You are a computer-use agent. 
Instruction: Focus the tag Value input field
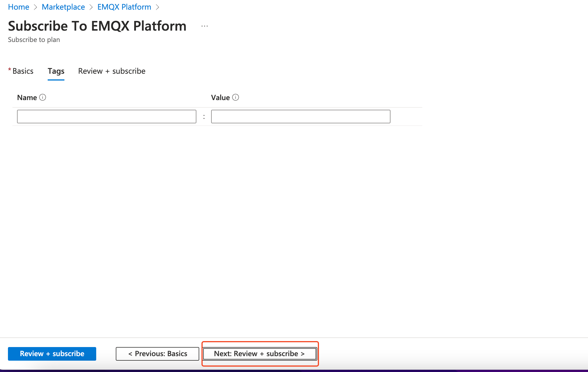tap(301, 117)
